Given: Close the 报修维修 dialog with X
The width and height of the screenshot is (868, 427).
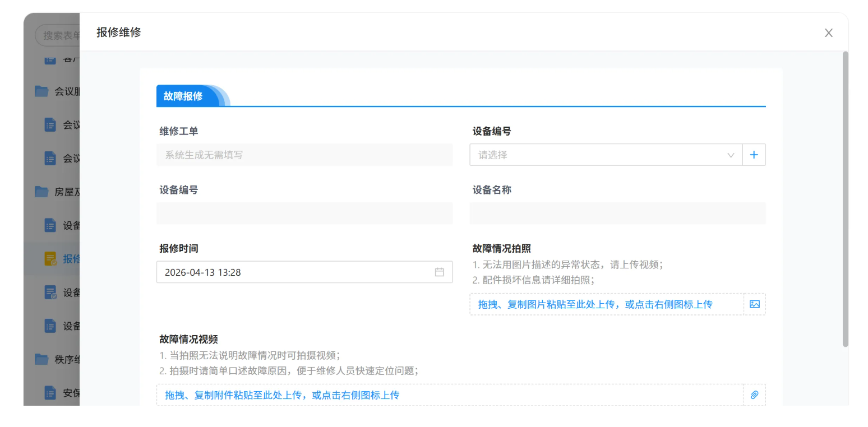Looking at the screenshot, I should (x=828, y=33).
